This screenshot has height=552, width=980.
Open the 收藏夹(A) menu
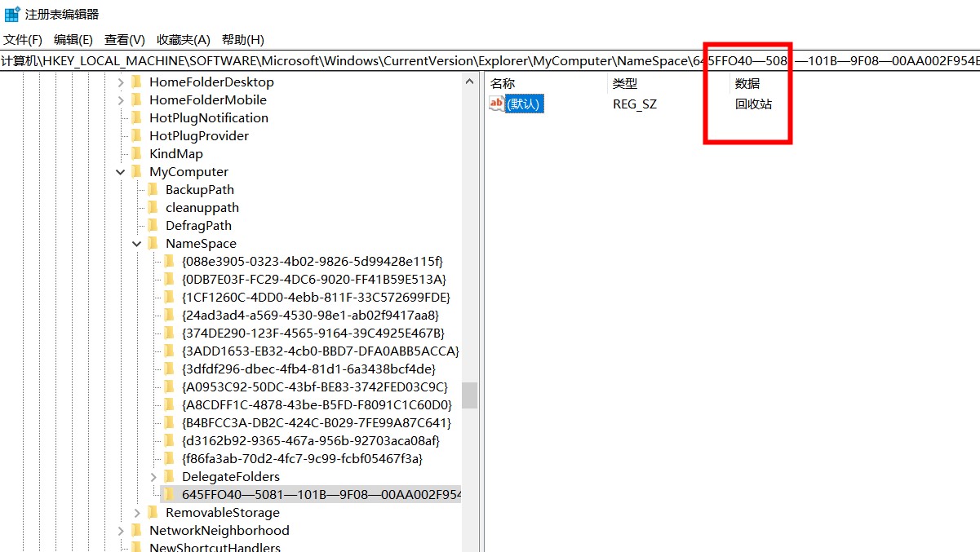point(184,39)
